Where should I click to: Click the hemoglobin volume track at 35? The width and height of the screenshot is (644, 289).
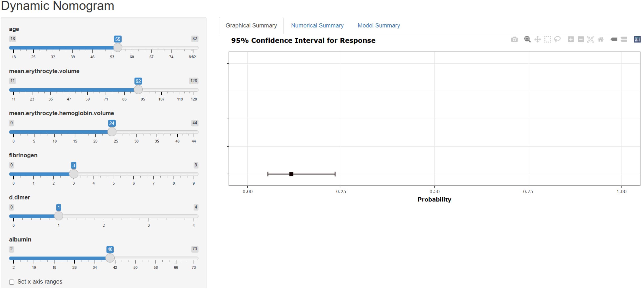[157, 132]
